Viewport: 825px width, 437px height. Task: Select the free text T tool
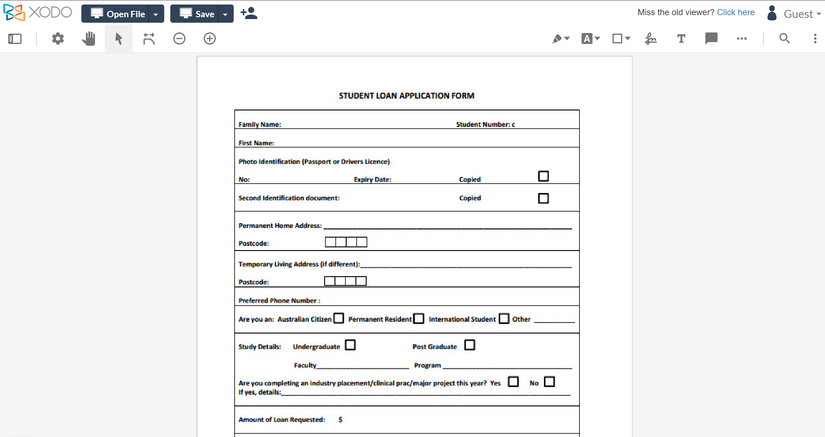point(681,38)
